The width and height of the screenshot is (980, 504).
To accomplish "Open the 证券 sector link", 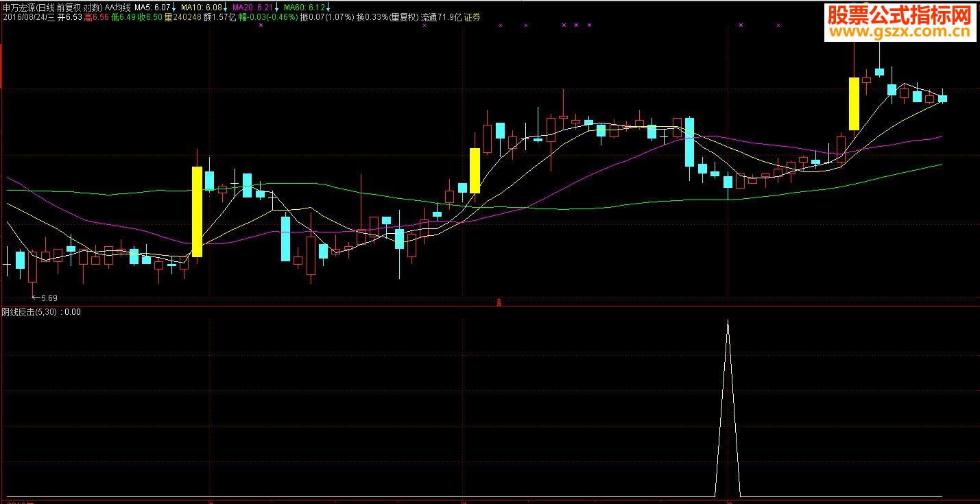I will click(x=472, y=16).
